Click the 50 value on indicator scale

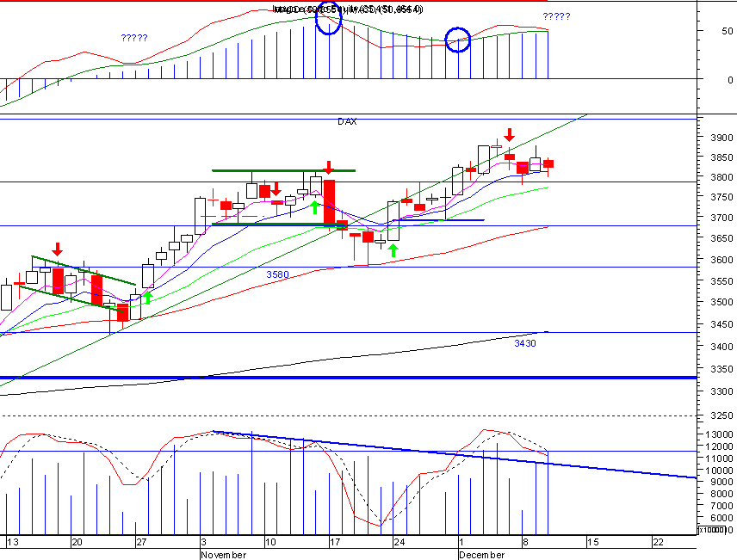click(x=728, y=31)
